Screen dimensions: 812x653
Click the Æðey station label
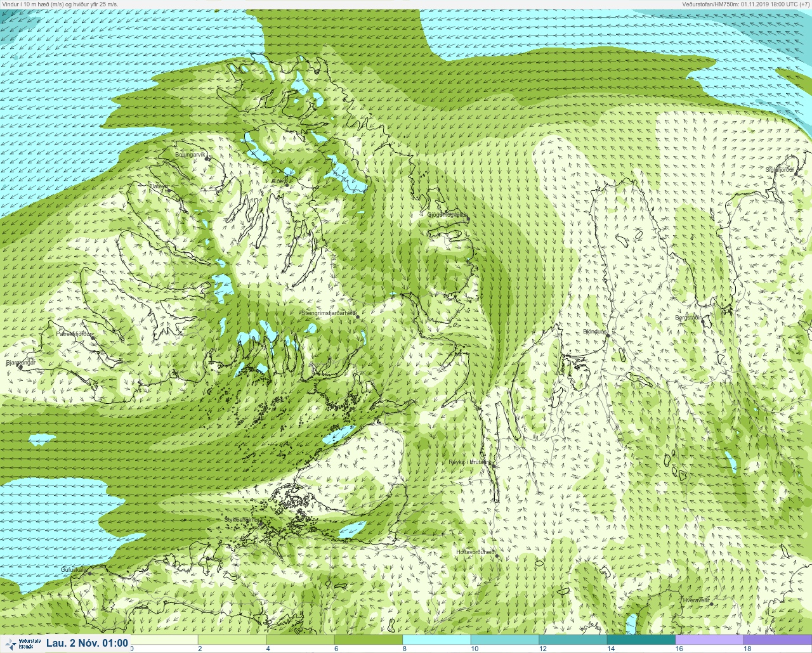click(x=278, y=181)
